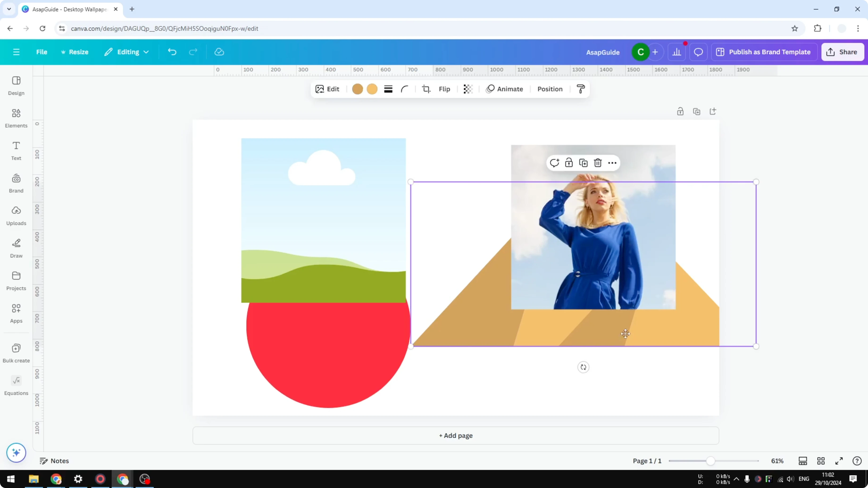Open the Draw panel
868x488 pixels.
tap(16, 248)
